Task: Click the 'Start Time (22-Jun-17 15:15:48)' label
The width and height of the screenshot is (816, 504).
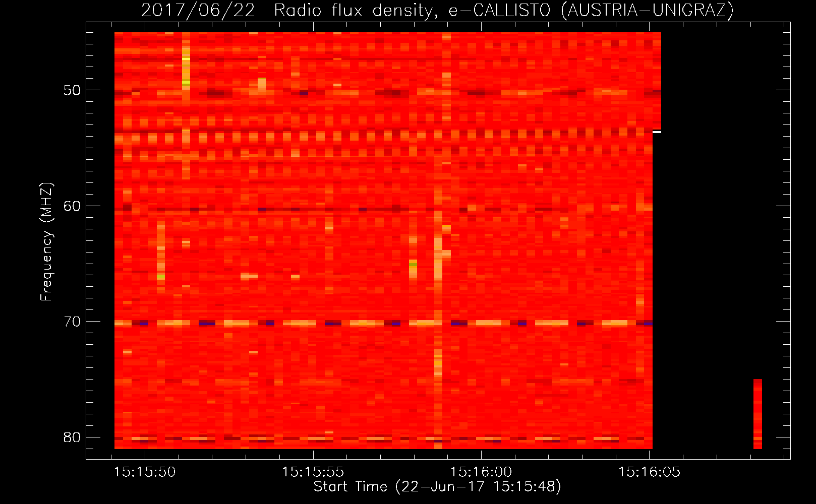Action: tap(437, 487)
